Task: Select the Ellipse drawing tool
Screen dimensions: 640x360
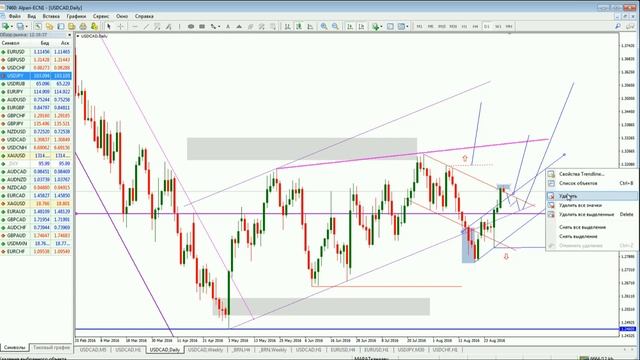Action: pos(191,26)
